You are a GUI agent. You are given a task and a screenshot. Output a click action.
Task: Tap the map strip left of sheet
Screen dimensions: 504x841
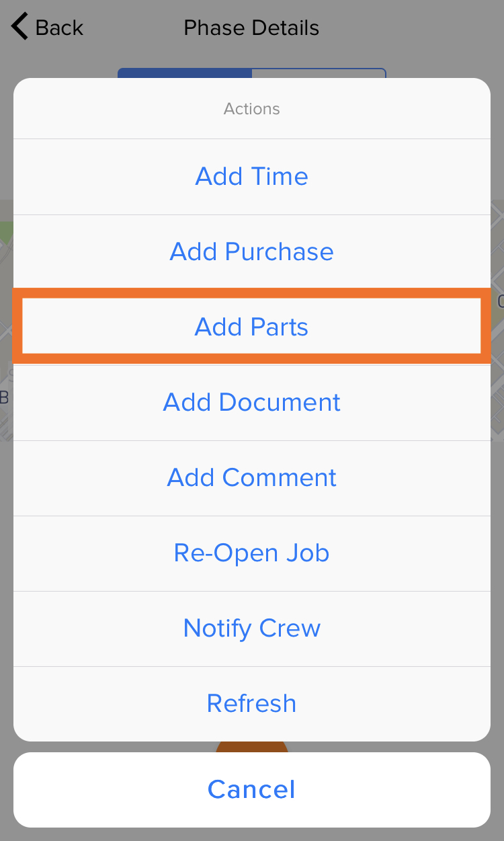coord(6,320)
